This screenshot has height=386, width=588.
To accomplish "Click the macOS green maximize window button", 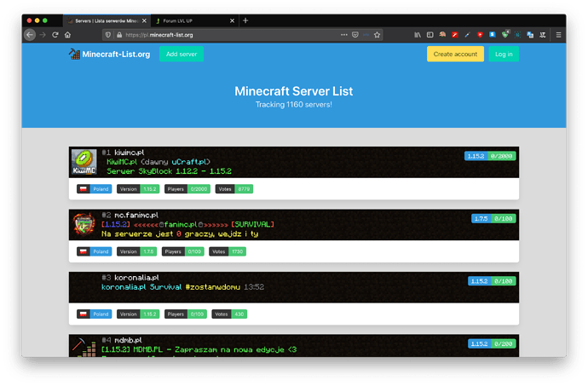I will coord(45,20).
